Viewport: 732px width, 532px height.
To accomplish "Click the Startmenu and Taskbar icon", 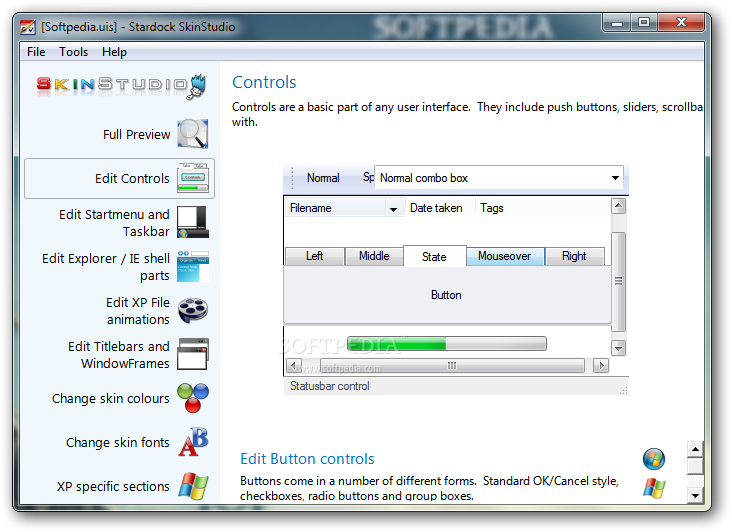I will [193, 222].
